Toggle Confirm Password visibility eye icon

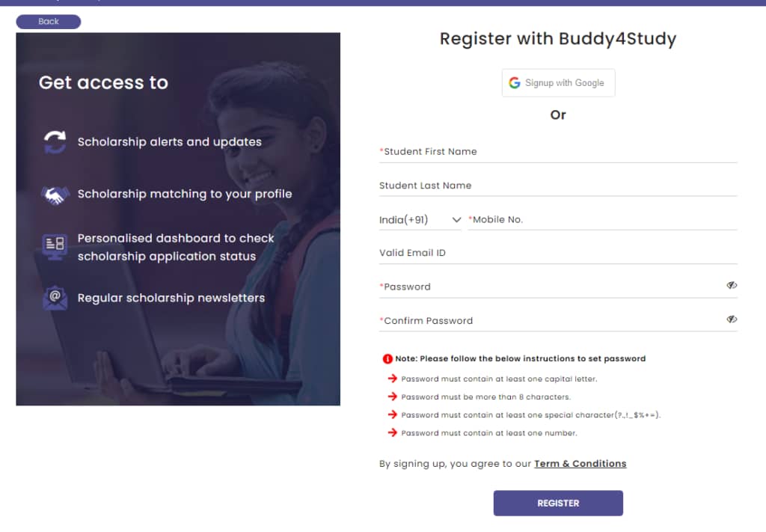[732, 319]
